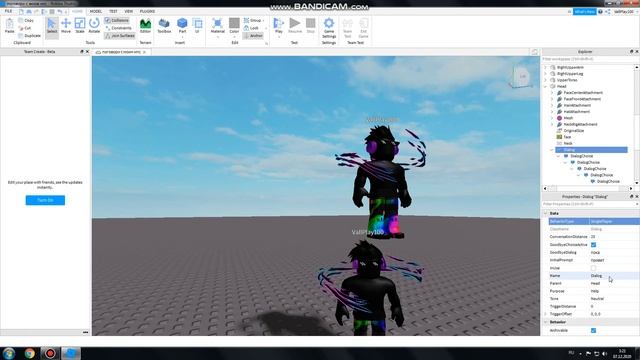Click Copy in the Clipboard group
Viewport: 640px width, 360px height.
[26, 20]
